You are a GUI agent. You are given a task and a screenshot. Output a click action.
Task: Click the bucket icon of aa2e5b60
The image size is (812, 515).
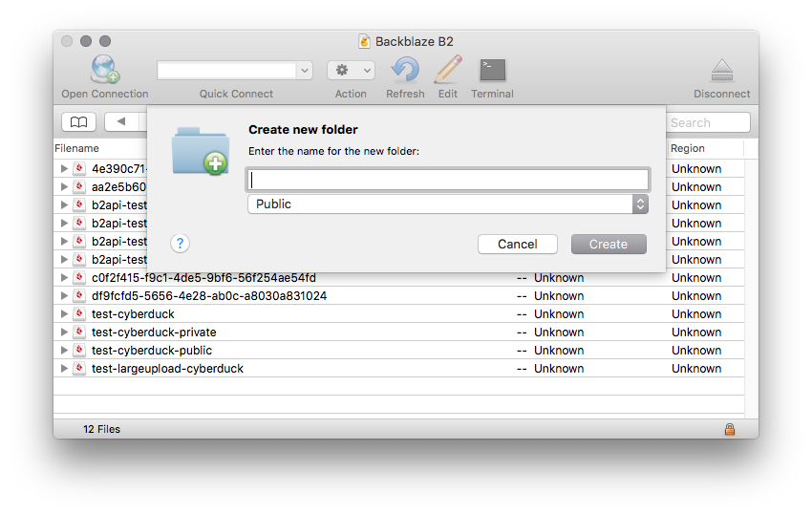pos(79,186)
